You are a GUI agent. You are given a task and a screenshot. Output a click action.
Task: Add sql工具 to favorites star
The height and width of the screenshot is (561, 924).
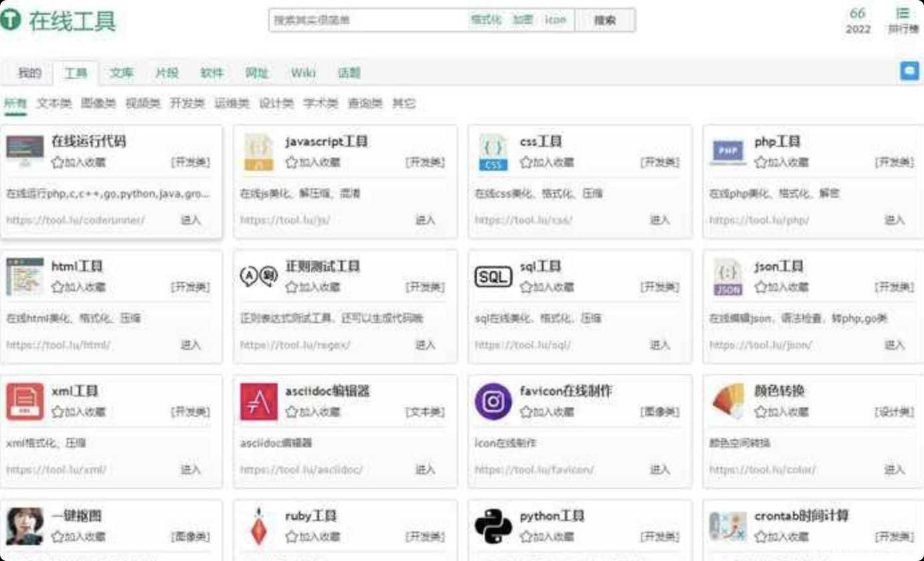click(526, 287)
